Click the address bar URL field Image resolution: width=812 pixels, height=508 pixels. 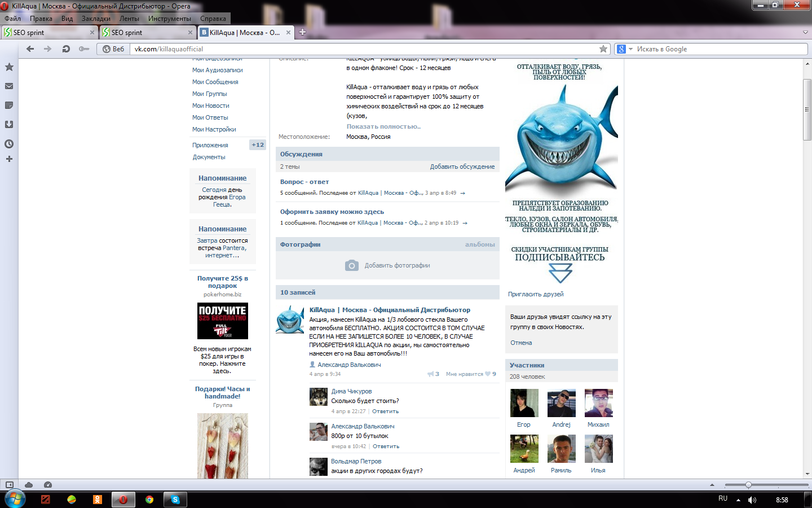coord(364,49)
